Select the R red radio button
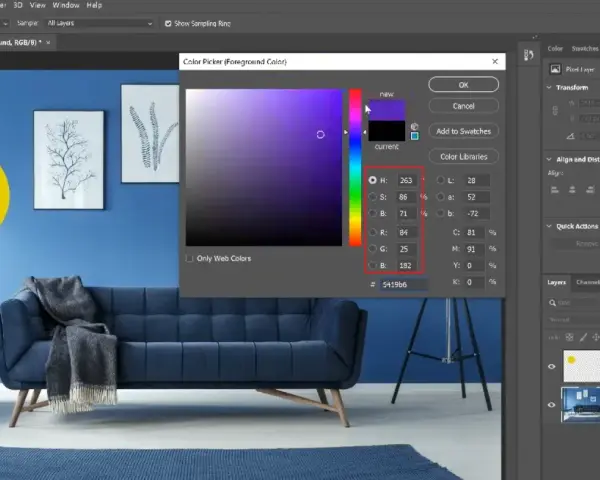This screenshot has height=480, width=600. click(x=372, y=232)
